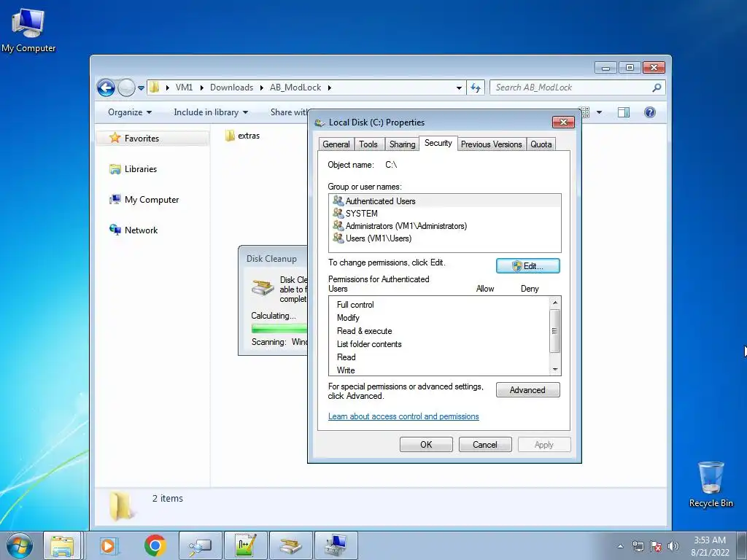Image resolution: width=747 pixels, height=560 pixels.
Task: Click the change view icon in Explorer
Action: click(x=584, y=112)
